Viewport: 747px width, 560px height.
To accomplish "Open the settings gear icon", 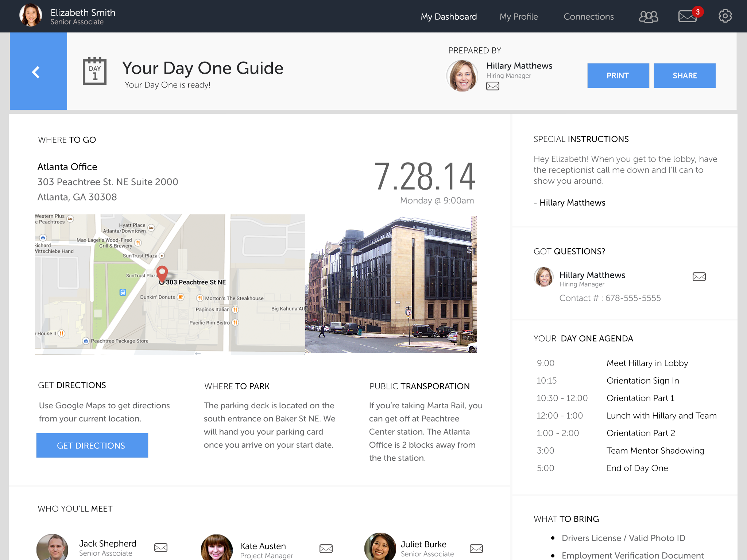I will tap(725, 16).
